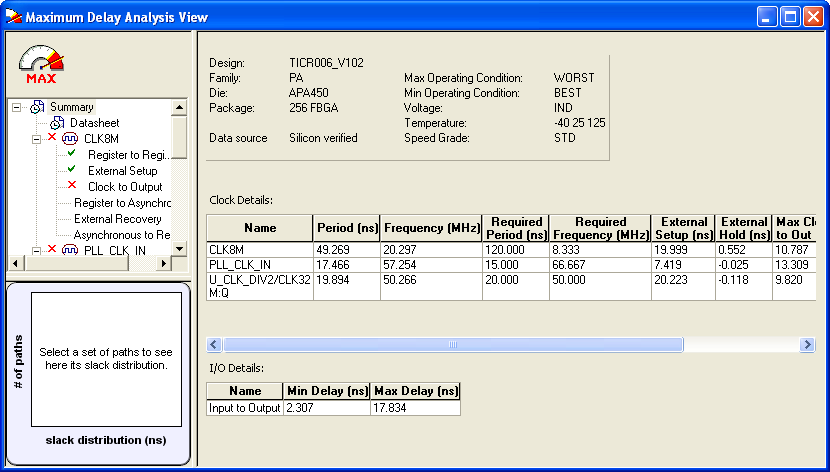Viewport: 830px width, 472px height.
Task: Open Clock to Output paths
Action: point(125,187)
